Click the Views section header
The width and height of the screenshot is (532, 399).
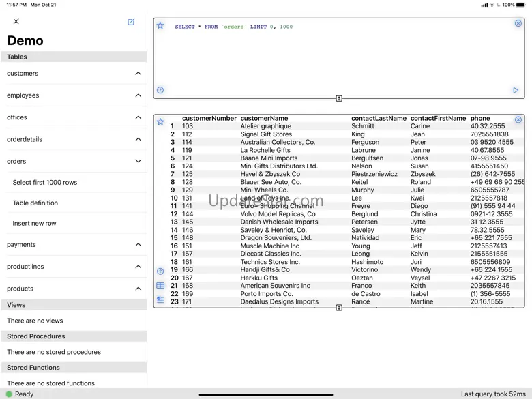(x=74, y=305)
